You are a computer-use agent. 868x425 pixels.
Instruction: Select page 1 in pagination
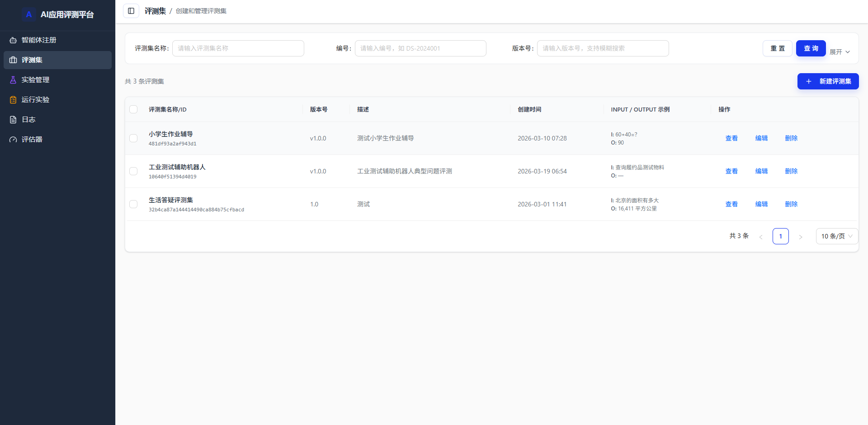pos(781,236)
